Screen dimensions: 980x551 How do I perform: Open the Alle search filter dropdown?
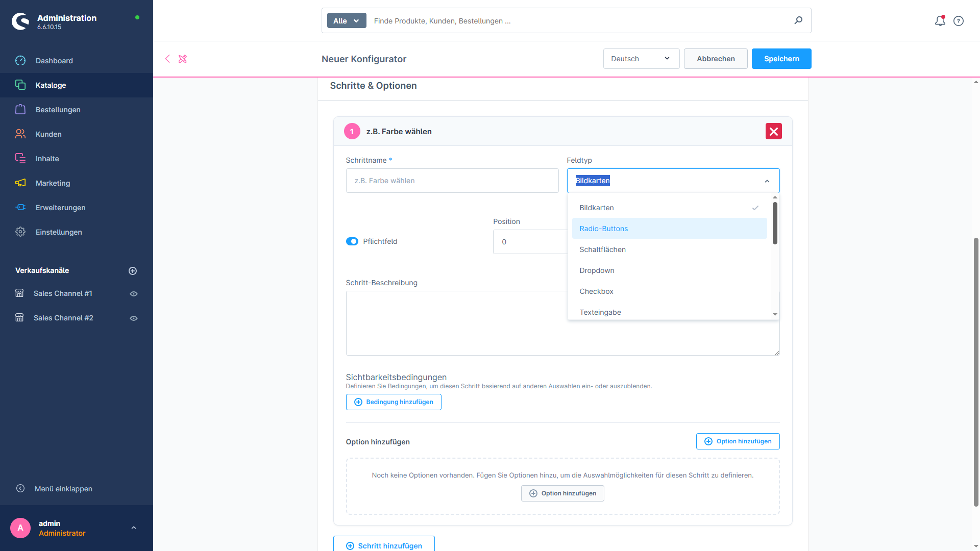[347, 20]
